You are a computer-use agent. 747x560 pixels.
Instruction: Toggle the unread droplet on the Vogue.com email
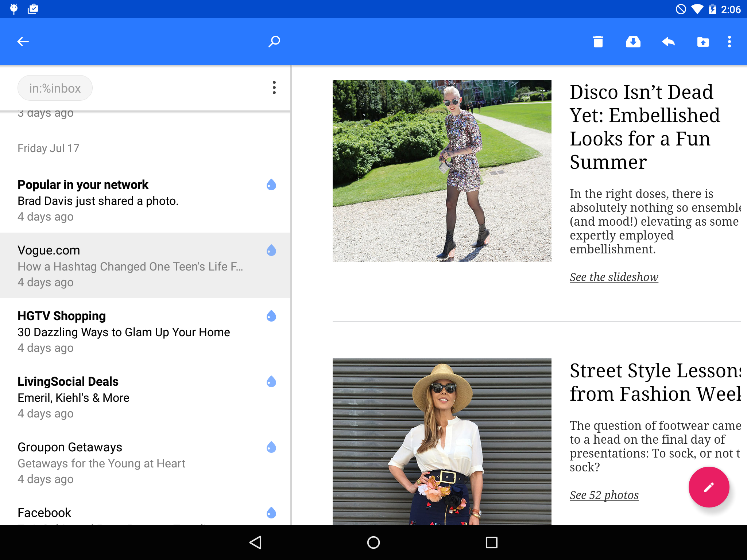(271, 250)
